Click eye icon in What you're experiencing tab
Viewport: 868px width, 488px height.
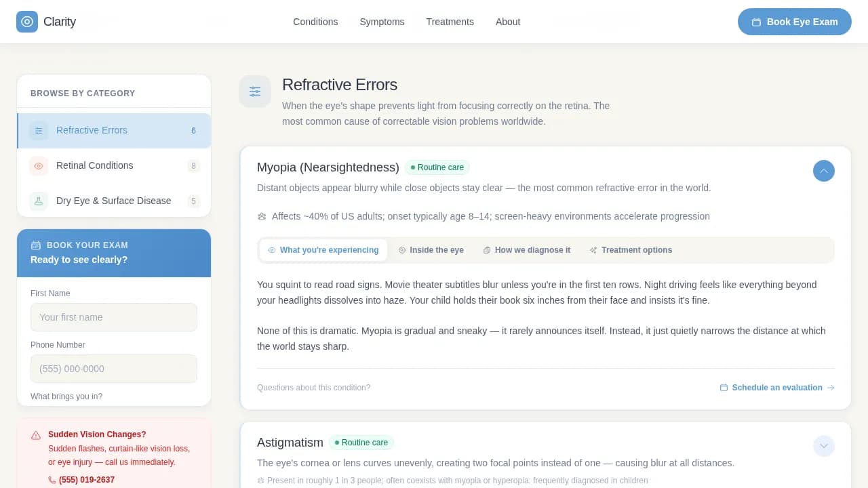272,250
